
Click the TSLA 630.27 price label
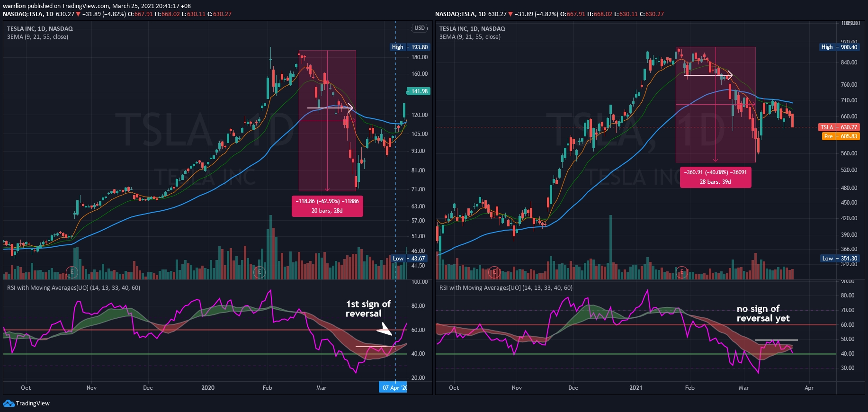click(x=839, y=127)
